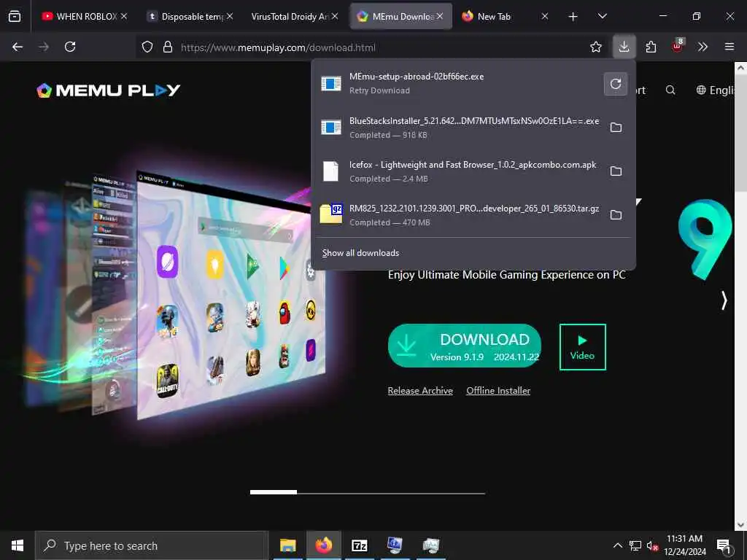
Task: Switch to the New Tab tab
Action: point(506,17)
